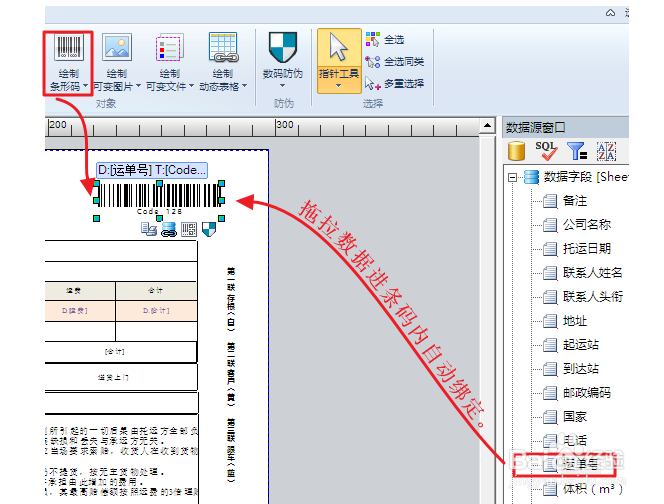Activate the 指针工具 pointer tool
Image resolution: width=664 pixels, height=504 pixels.
339,61
